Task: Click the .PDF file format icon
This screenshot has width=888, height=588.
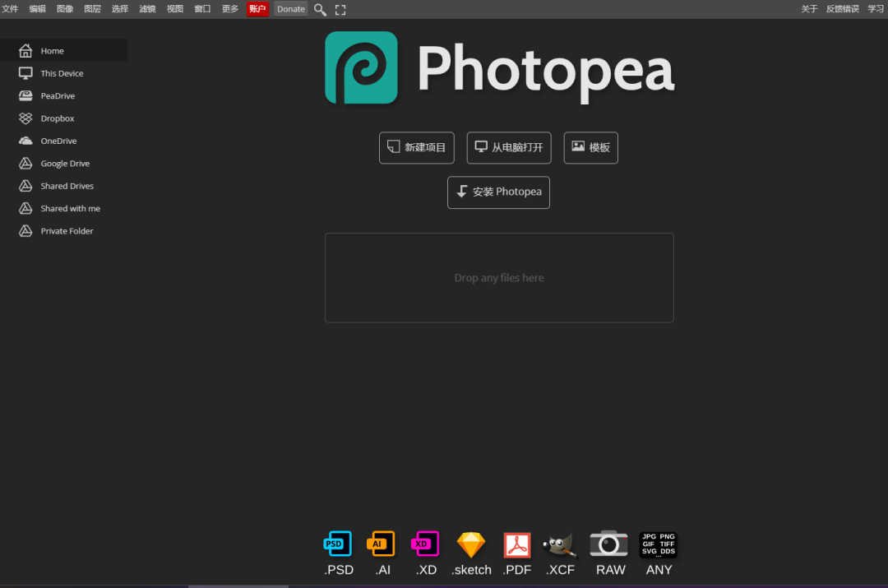Action: [x=517, y=544]
